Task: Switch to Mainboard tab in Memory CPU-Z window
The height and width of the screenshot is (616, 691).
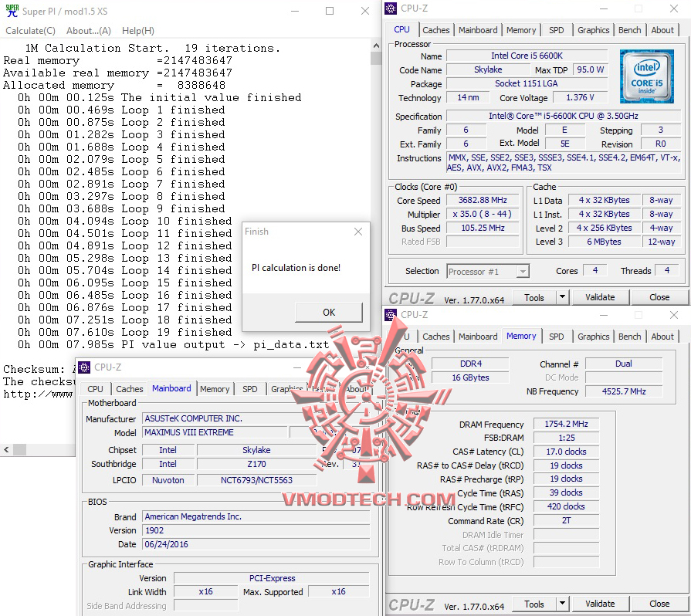Action: pos(478,337)
